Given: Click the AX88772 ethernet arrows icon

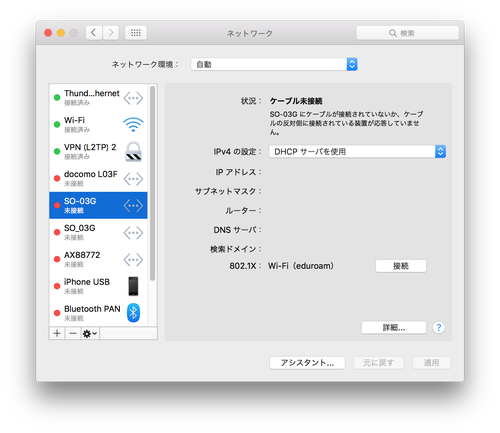Looking at the screenshot, I should pos(133,260).
